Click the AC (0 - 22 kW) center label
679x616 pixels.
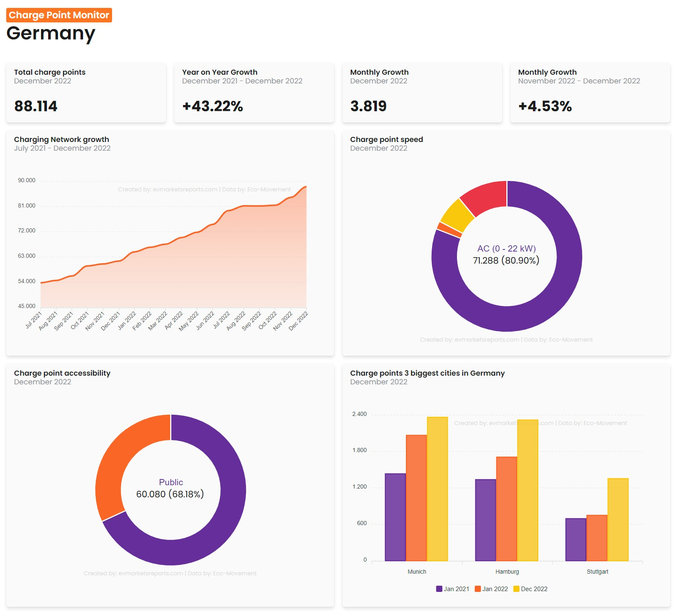[x=506, y=249]
